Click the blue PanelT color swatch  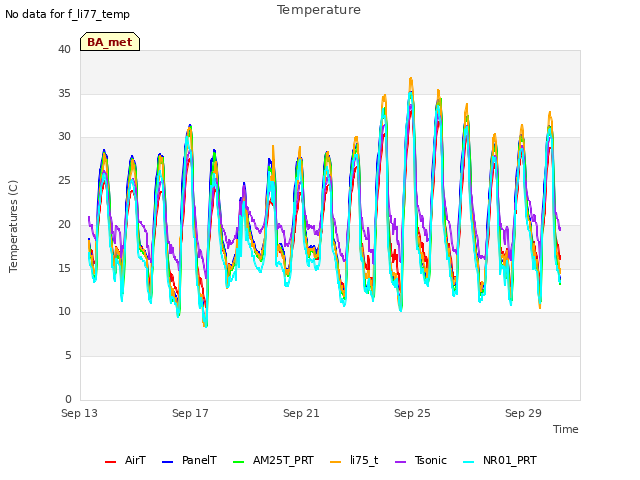[x=167, y=462]
